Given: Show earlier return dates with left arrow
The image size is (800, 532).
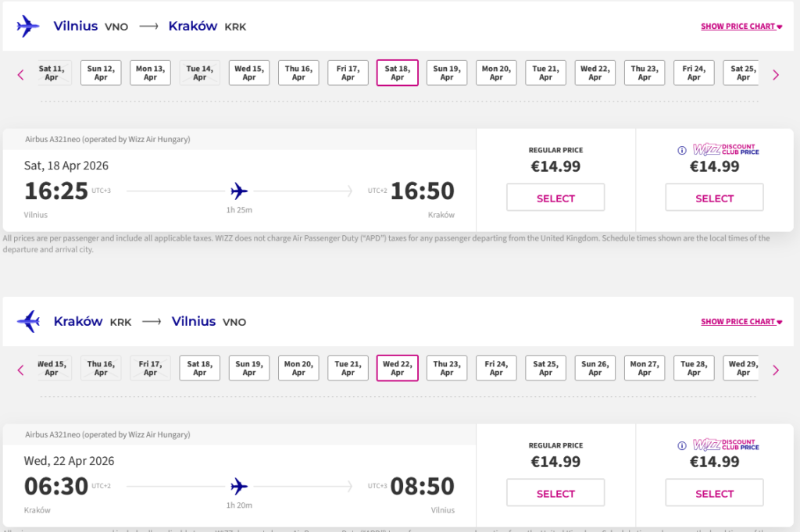Looking at the screenshot, I should tap(21, 370).
